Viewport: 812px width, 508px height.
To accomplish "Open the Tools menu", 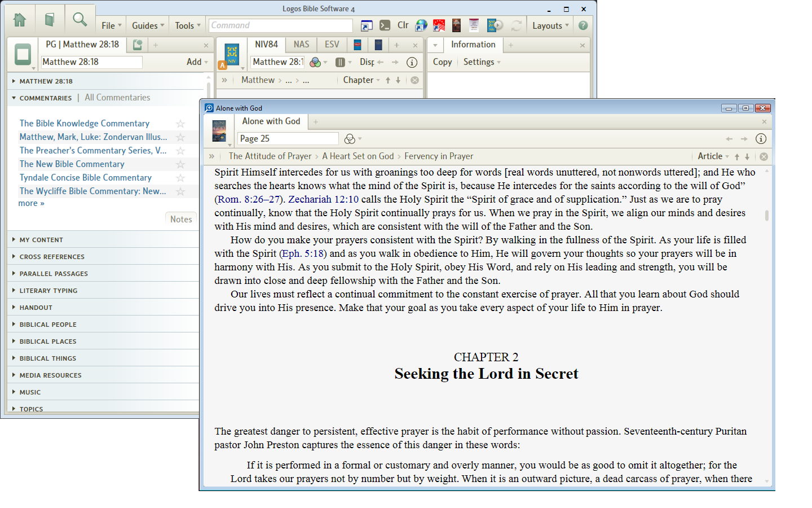I will point(188,25).
